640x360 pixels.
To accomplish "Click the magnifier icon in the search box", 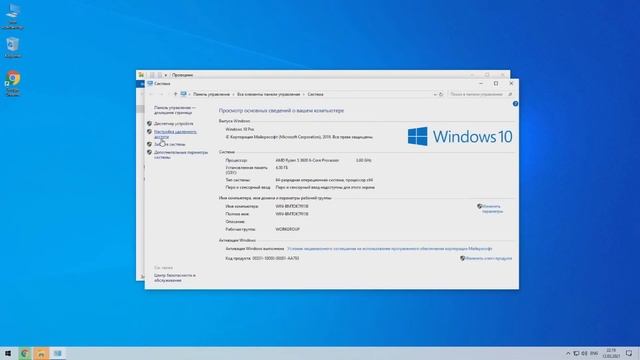I will tap(510, 94).
